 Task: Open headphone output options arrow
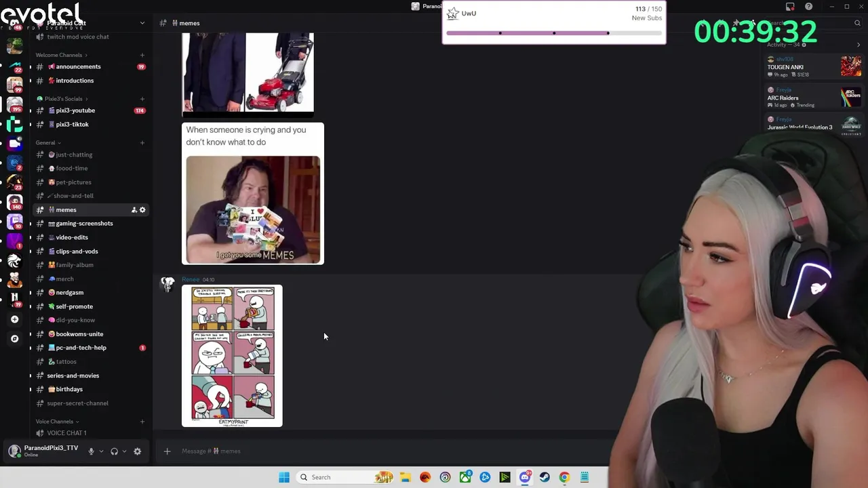[124, 451]
